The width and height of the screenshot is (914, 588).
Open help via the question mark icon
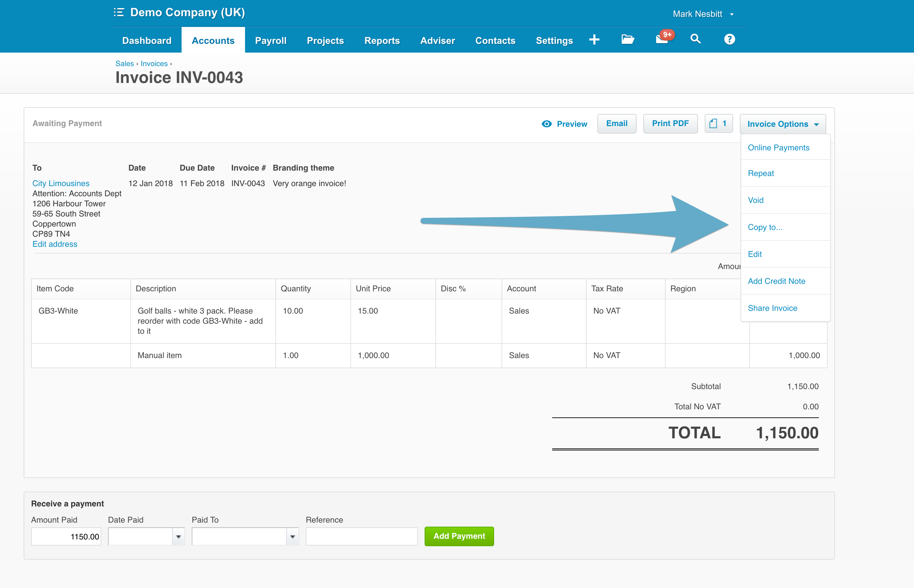point(729,39)
